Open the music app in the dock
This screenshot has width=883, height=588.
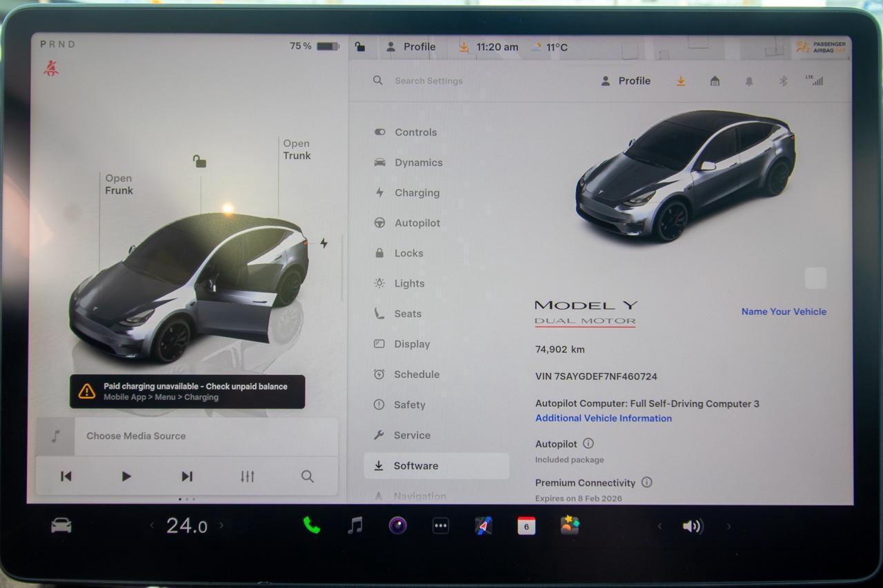pos(355,525)
